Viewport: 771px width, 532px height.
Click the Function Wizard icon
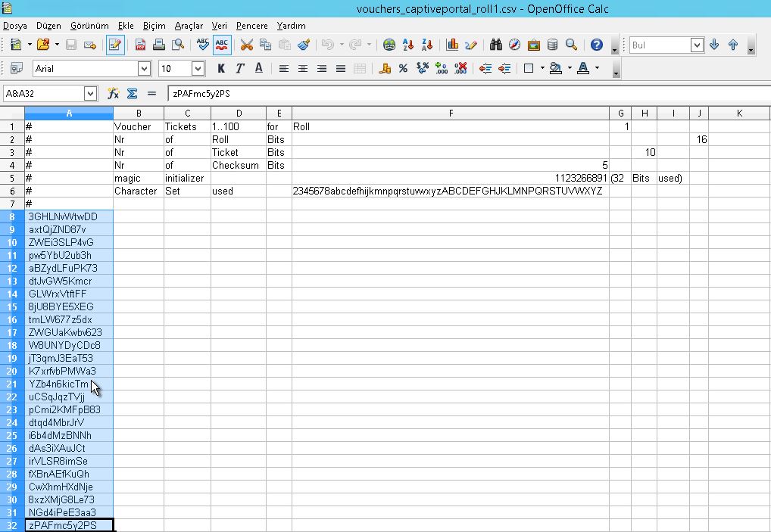[113, 93]
